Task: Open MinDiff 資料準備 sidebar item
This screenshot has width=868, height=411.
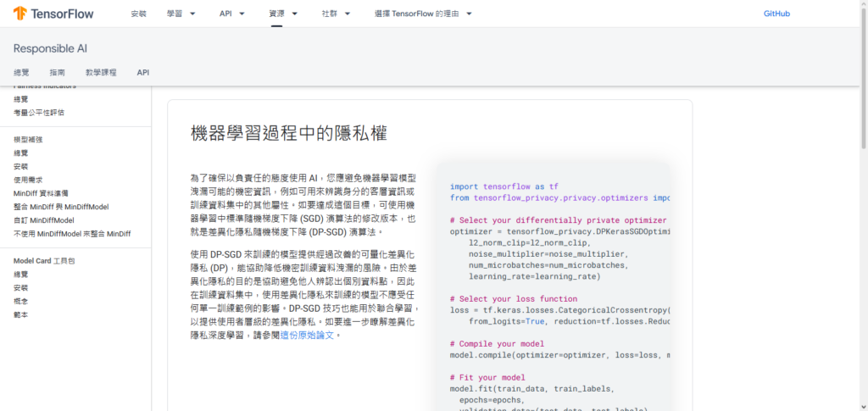Action: 41,193
